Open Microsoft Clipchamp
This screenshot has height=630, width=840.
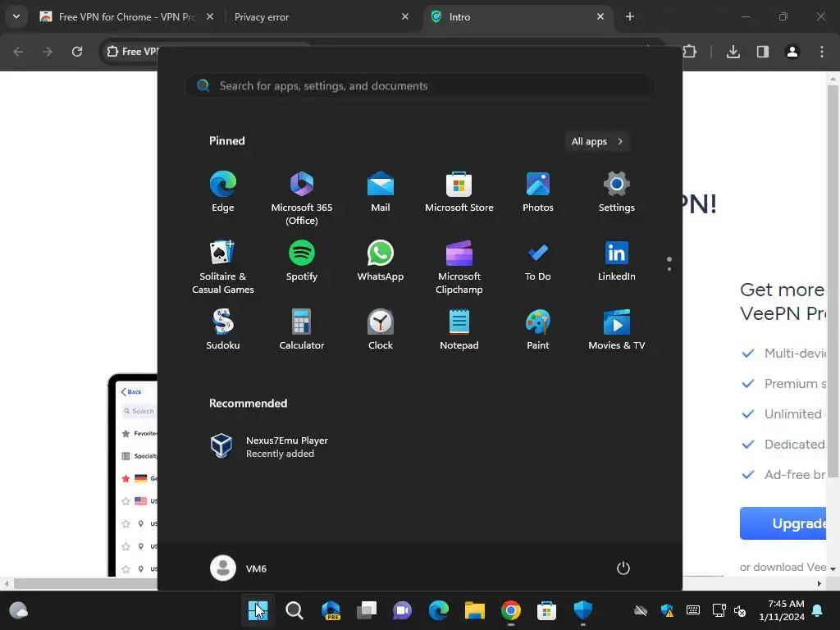[x=459, y=267]
